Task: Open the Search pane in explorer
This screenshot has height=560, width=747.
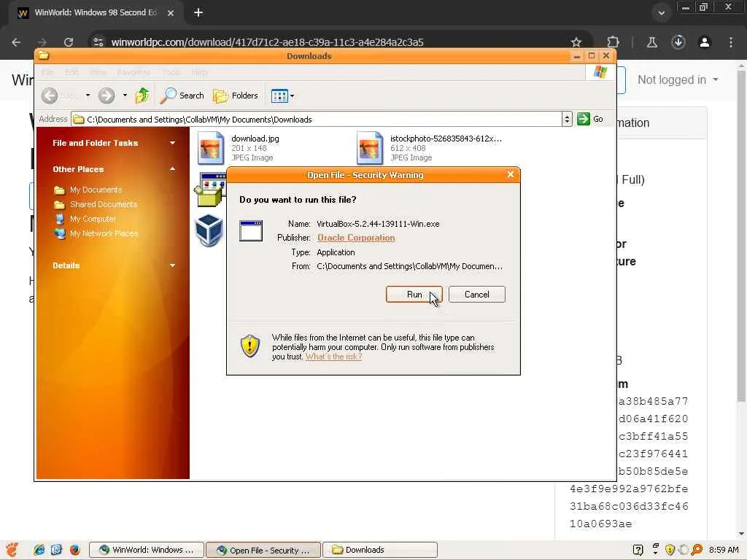Action: 182,96
